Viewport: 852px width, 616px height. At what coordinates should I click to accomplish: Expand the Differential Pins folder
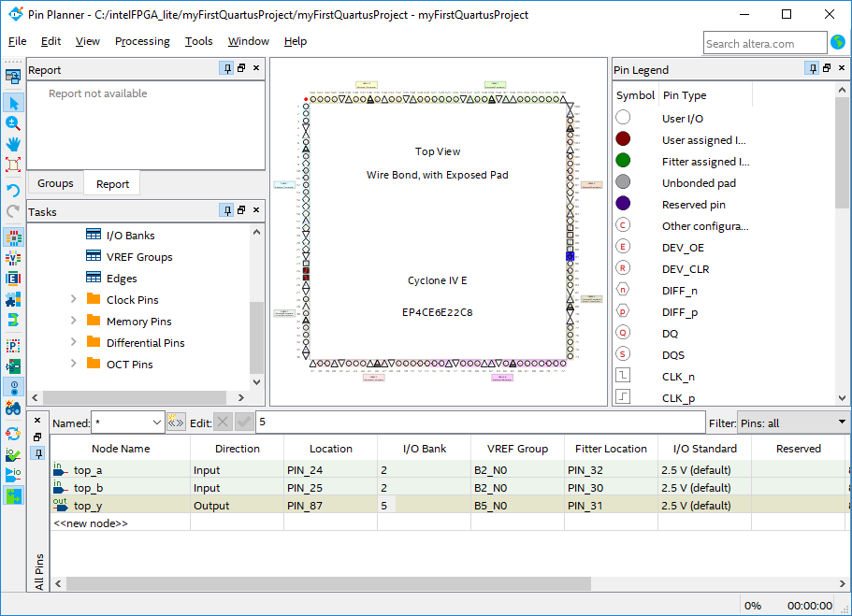(x=73, y=342)
